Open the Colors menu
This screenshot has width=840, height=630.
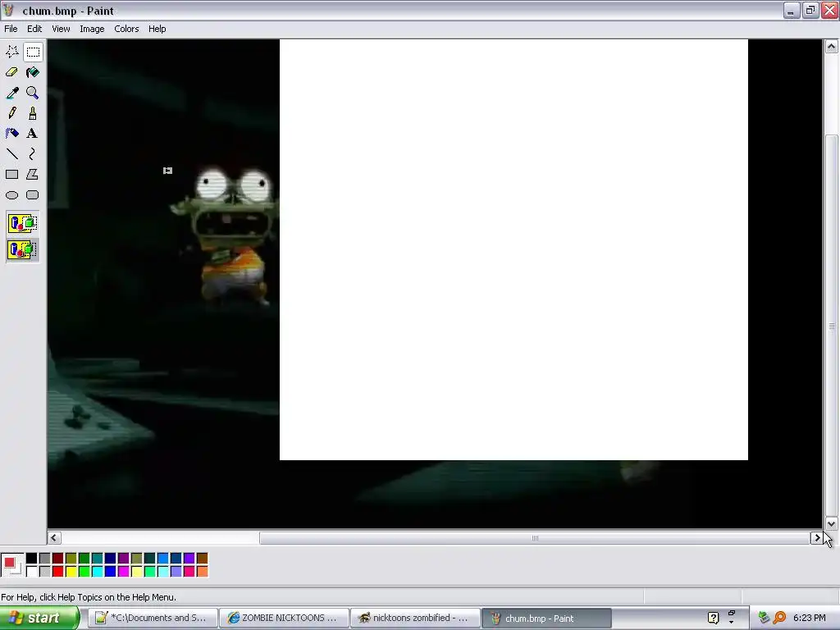126,29
